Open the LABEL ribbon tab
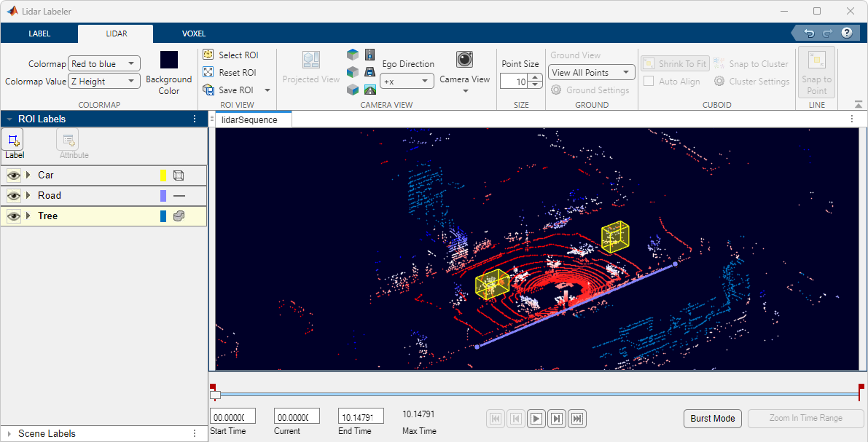Screen dimensions: 868x442 coord(39,33)
